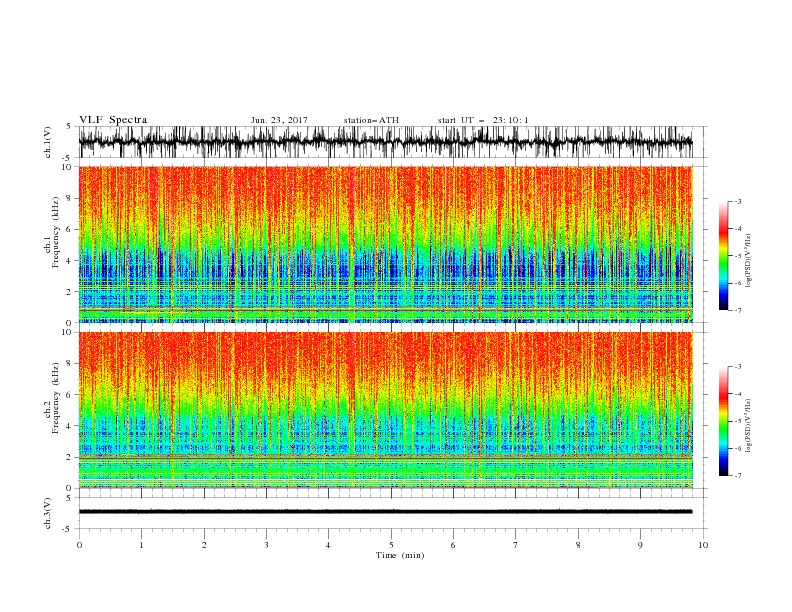
Task: Click time axis tick label '2'
Action: (x=204, y=545)
